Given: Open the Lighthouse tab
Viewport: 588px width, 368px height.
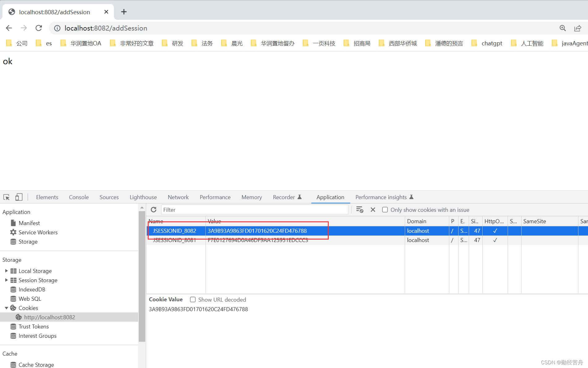Looking at the screenshot, I should pos(143,197).
